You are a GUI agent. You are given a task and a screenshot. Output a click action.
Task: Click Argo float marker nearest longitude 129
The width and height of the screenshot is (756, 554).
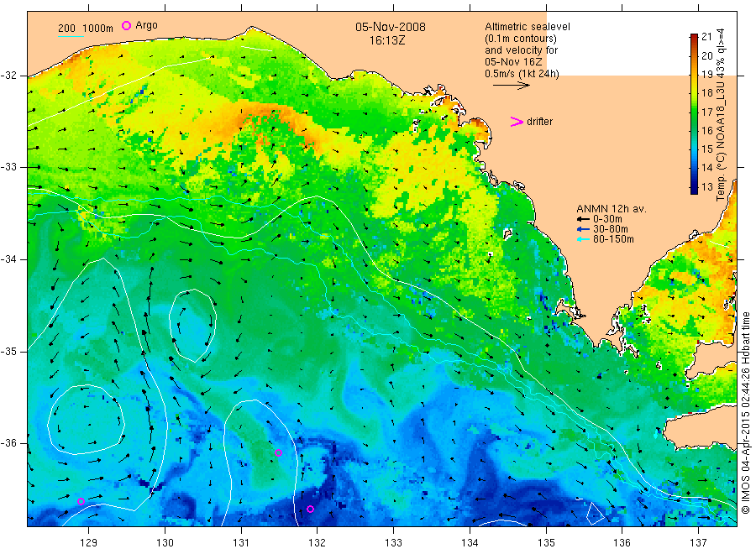pos(81,501)
